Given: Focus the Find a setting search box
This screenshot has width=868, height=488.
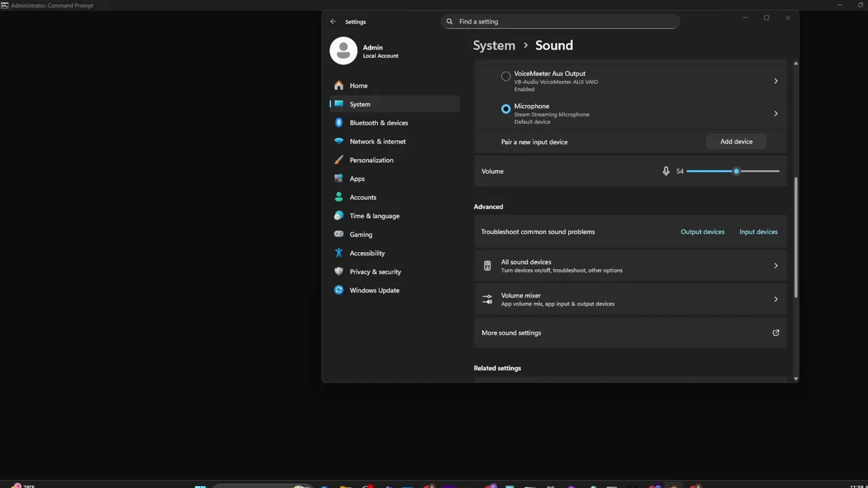Looking at the screenshot, I should [563, 22].
